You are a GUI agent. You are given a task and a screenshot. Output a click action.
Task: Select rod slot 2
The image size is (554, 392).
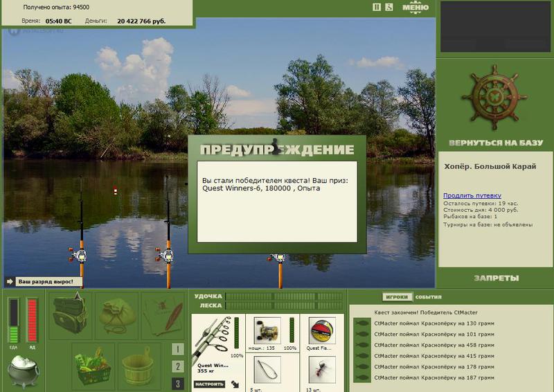point(178,366)
